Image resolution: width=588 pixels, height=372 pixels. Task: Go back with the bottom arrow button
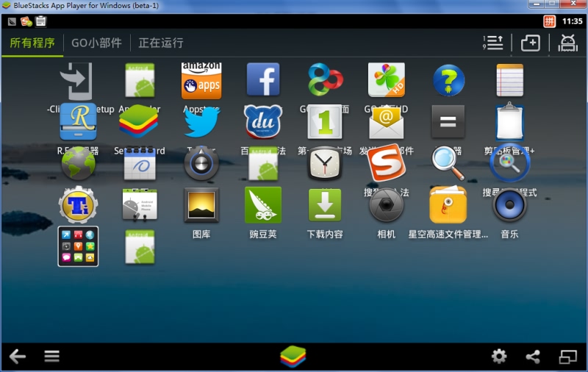(17, 357)
